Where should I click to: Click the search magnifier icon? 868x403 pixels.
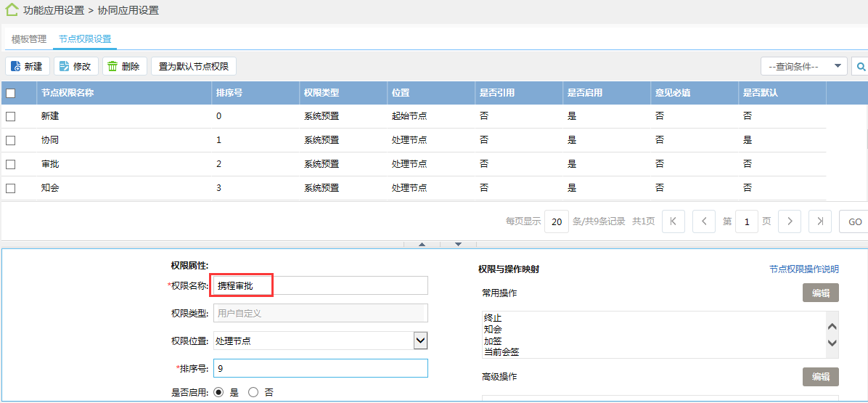tap(861, 67)
